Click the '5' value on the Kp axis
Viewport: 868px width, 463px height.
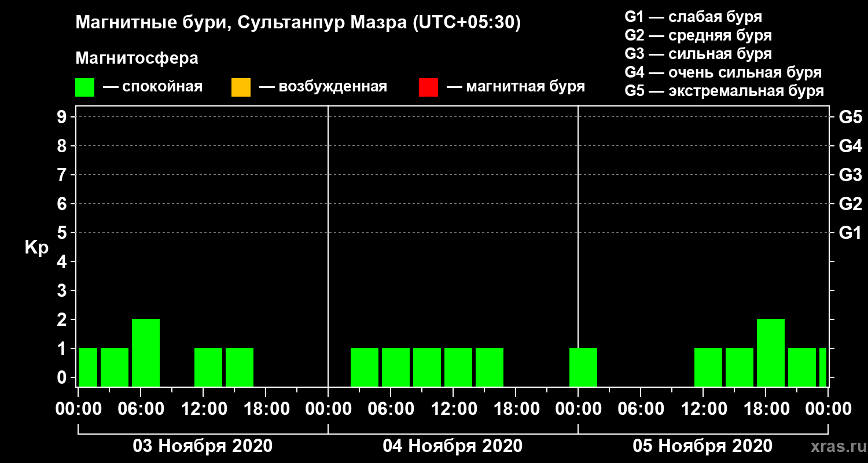(63, 233)
